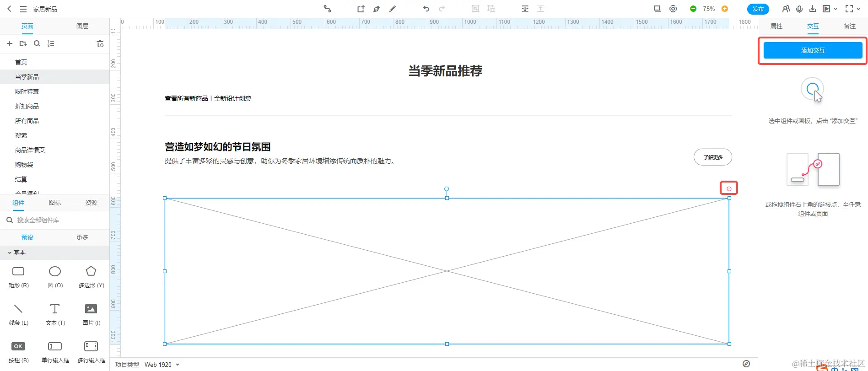Click the ungroup components icon

point(491,9)
